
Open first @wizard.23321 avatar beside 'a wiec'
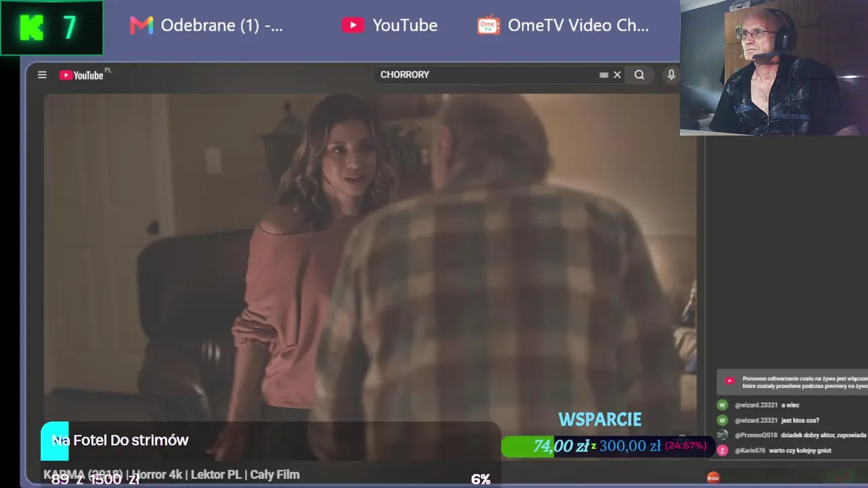tap(722, 405)
